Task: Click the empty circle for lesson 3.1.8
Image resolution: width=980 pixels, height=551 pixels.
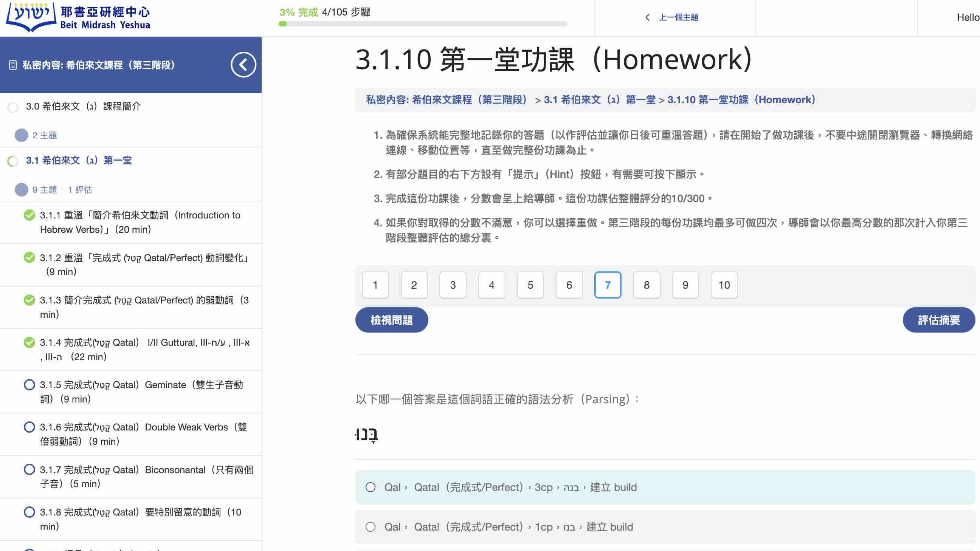Action: 29,512
